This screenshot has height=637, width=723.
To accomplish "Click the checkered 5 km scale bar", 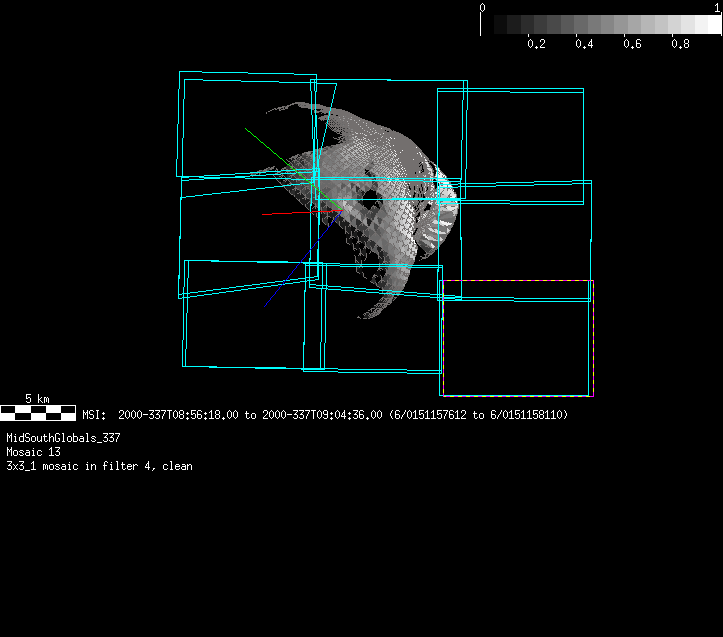I will tap(37, 411).
